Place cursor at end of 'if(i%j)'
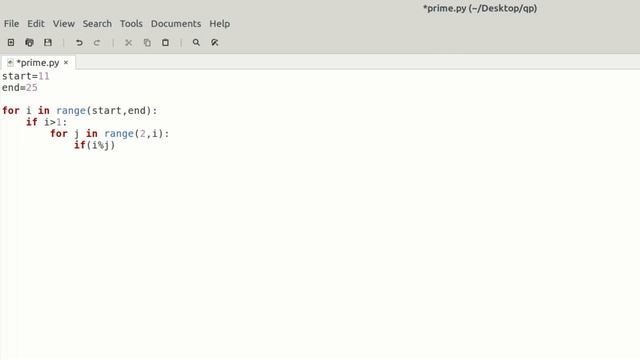Screen dimensions: 640x360 [116, 145]
